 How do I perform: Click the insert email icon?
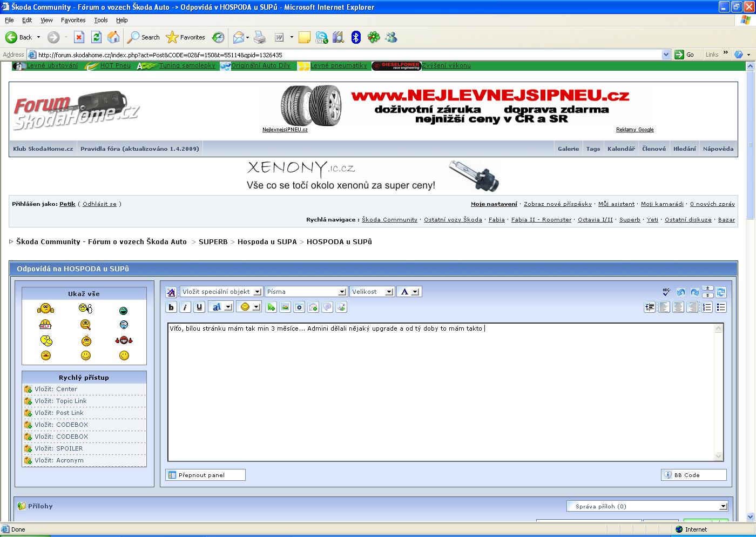313,307
